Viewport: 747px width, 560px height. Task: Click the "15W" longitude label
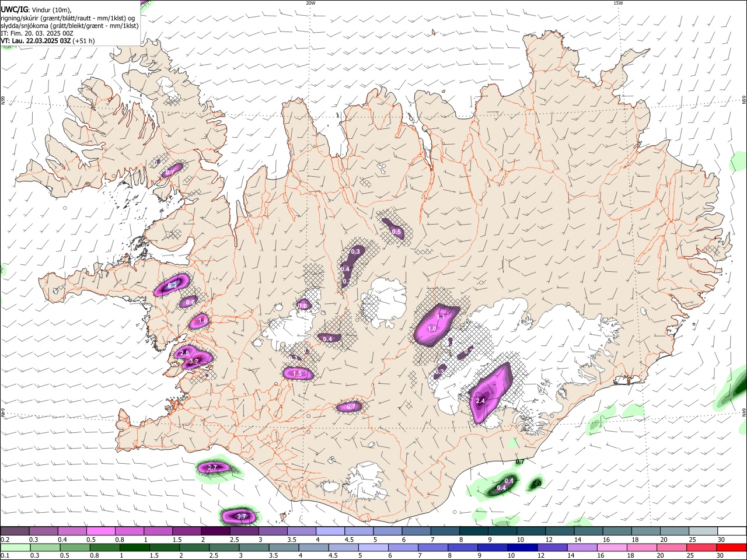pos(618,3)
